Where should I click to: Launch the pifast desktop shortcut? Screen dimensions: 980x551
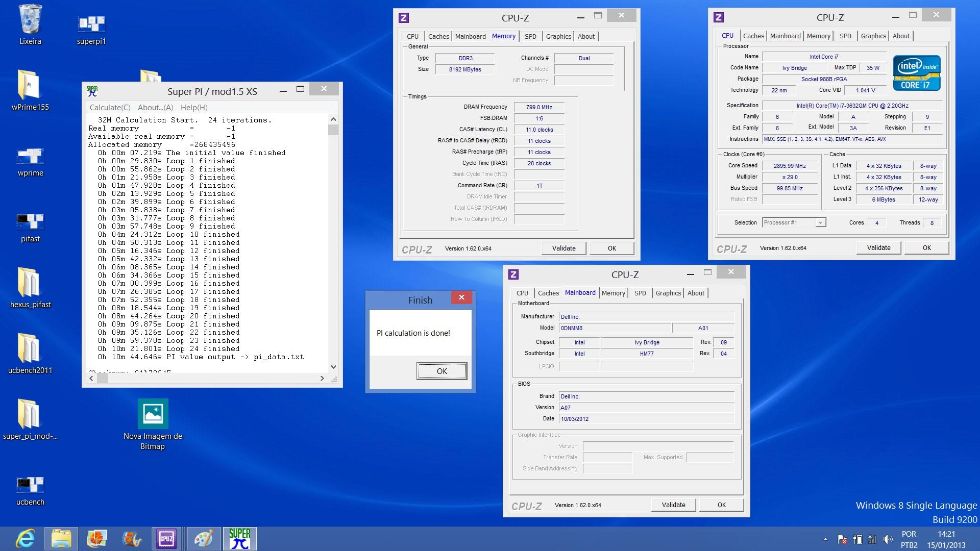pos(30,228)
